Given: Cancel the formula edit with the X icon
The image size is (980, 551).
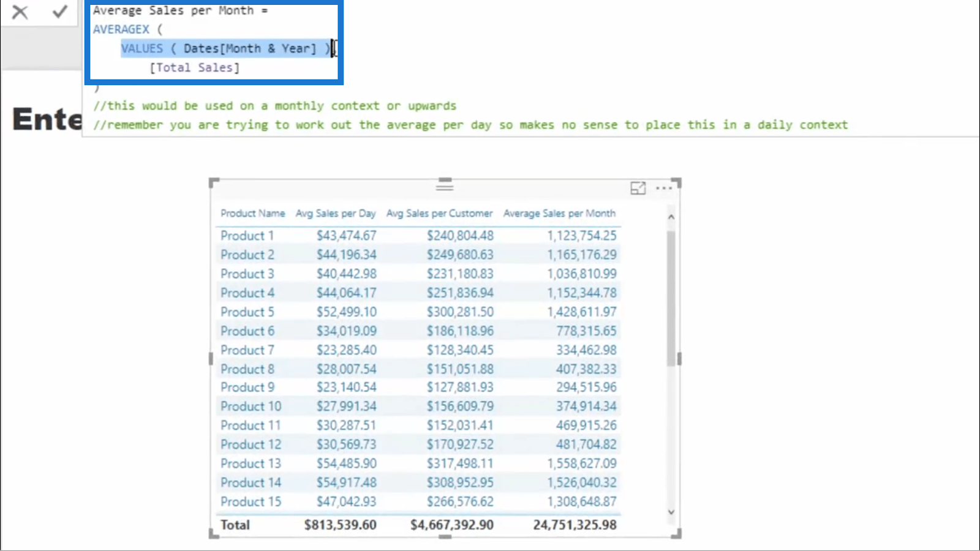Looking at the screenshot, I should coord(20,12).
